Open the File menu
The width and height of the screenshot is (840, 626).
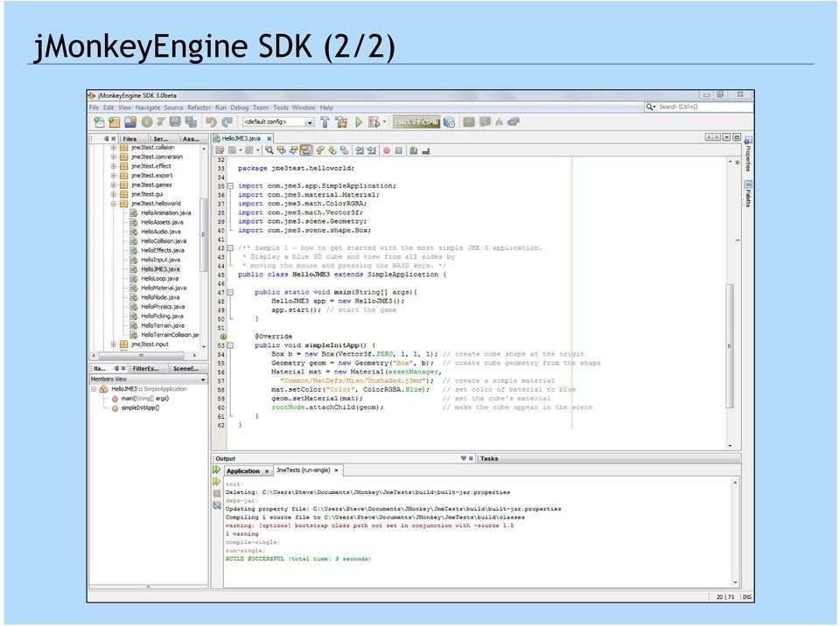[94, 108]
